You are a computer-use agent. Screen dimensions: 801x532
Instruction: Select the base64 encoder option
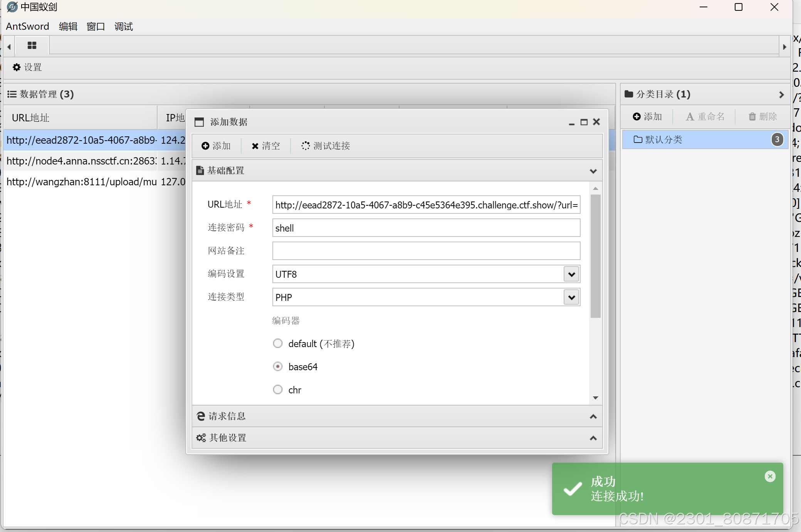coord(278,366)
